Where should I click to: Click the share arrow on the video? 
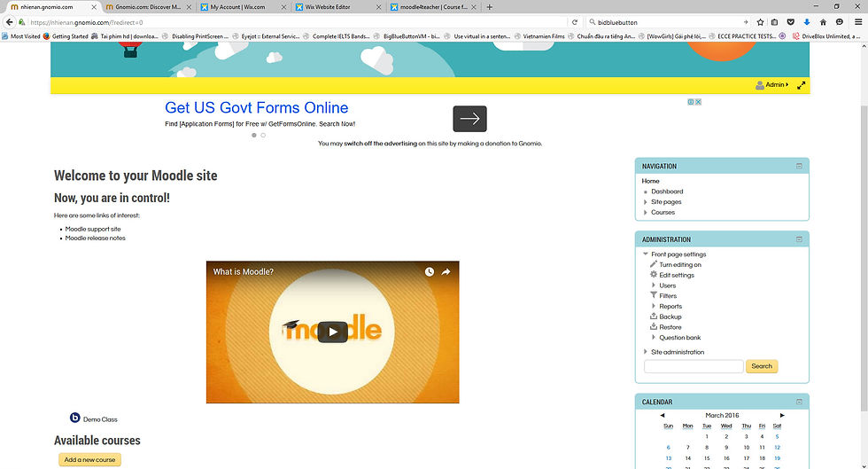click(446, 271)
